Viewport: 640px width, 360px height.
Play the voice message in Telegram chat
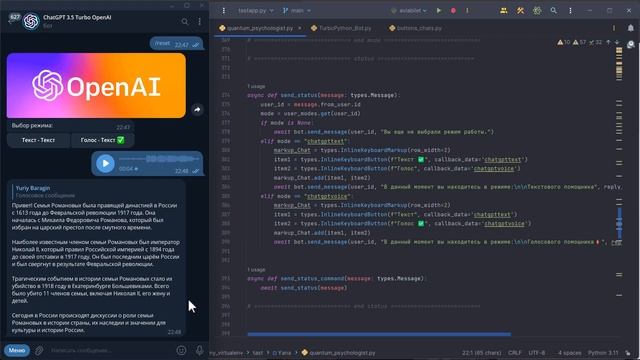[105, 163]
